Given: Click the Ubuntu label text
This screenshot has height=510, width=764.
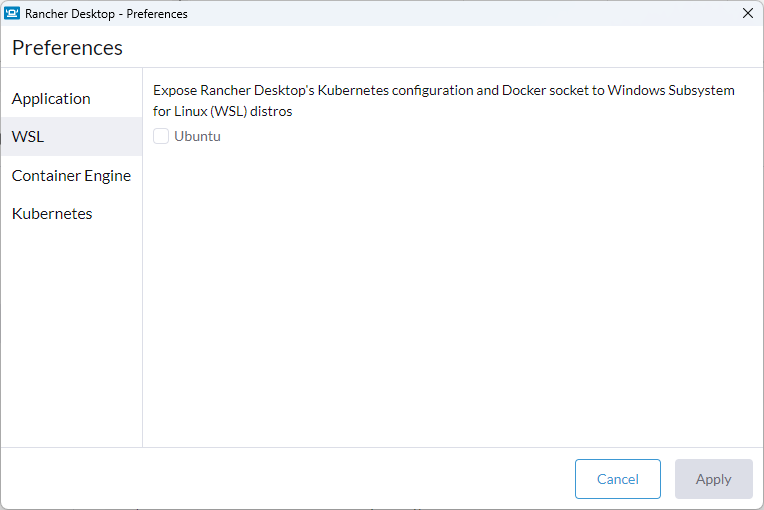Looking at the screenshot, I should pyautogui.click(x=197, y=136).
